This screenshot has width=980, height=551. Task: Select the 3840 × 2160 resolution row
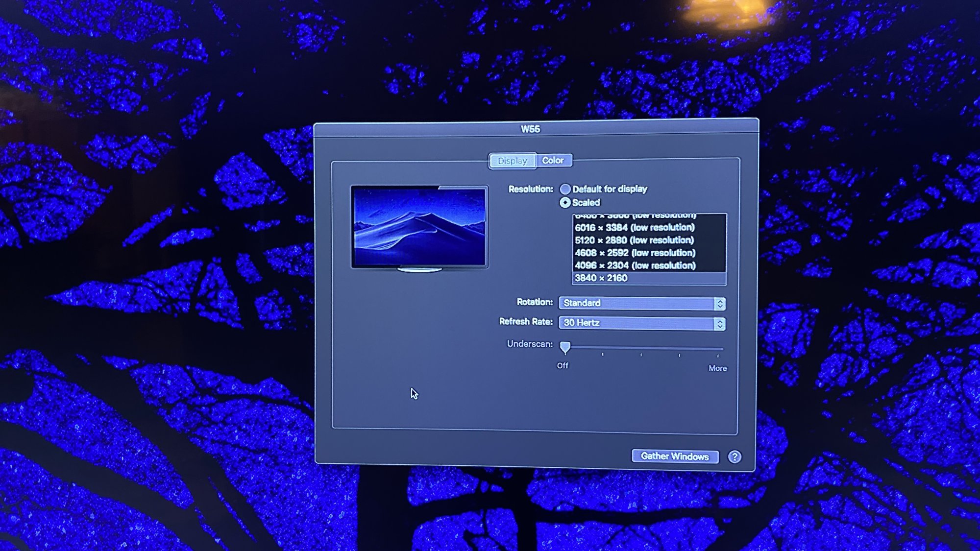[601, 278]
